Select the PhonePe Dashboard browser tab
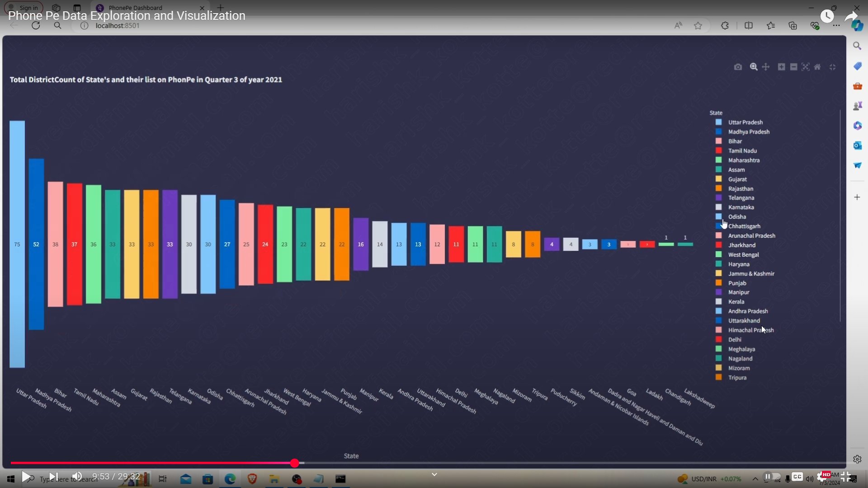The image size is (868, 488). pos(136,8)
